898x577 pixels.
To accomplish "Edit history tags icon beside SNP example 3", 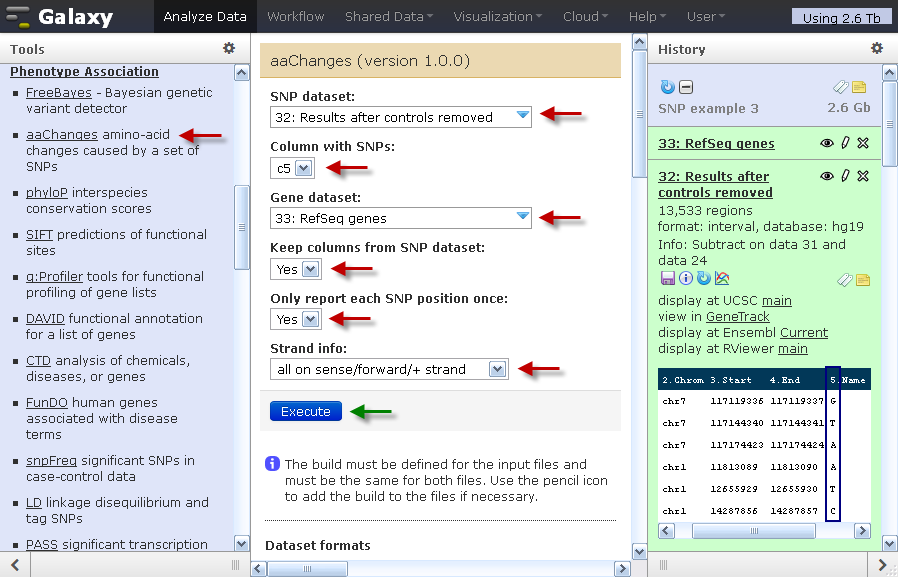I will pyautogui.click(x=840, y=87).
